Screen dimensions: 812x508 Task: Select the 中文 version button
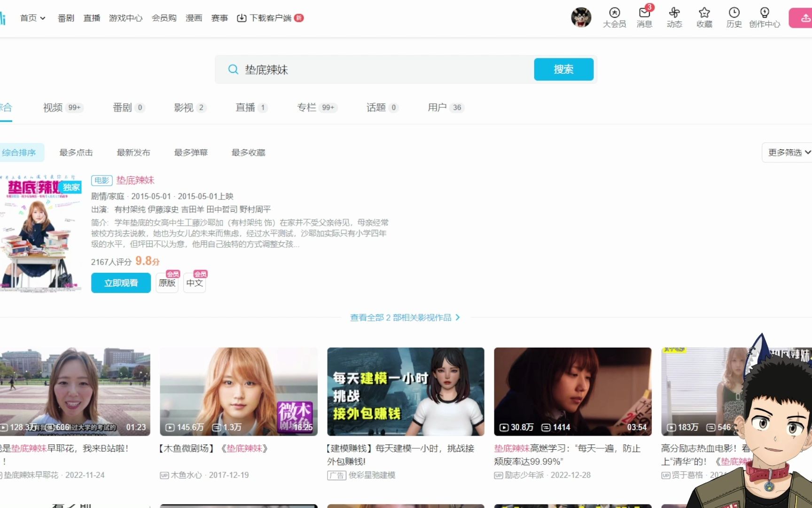[x=194, y=283]
